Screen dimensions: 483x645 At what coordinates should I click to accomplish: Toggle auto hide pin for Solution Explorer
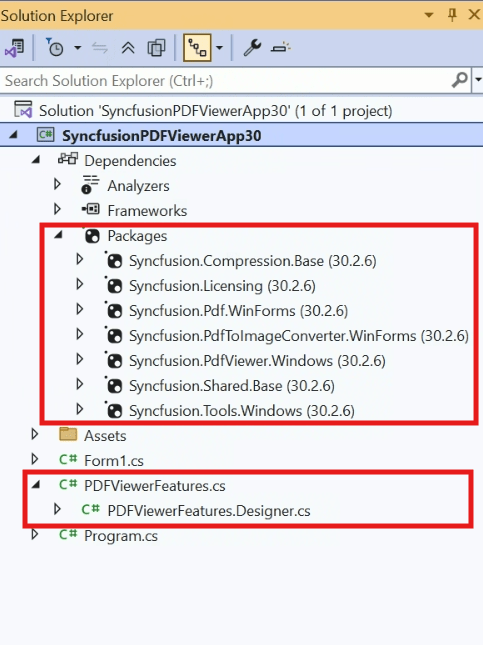(452, 15)
